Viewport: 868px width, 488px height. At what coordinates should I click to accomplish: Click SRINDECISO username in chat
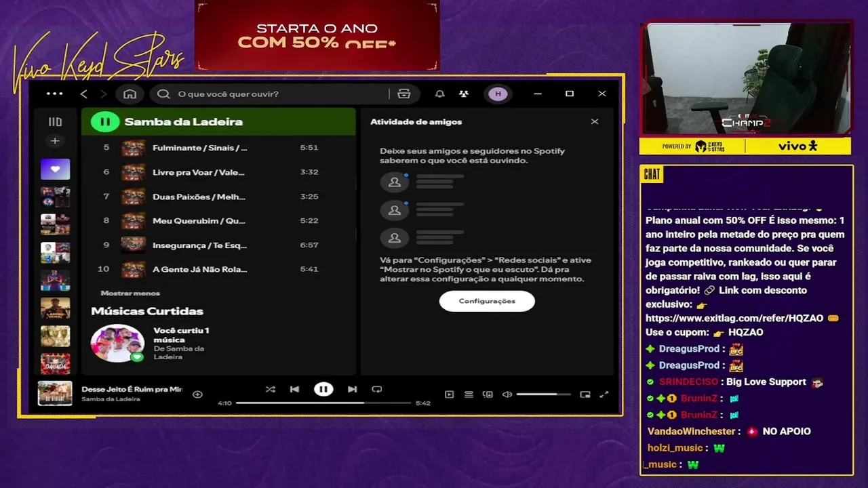pyautogui.click(x=689, y=382)
